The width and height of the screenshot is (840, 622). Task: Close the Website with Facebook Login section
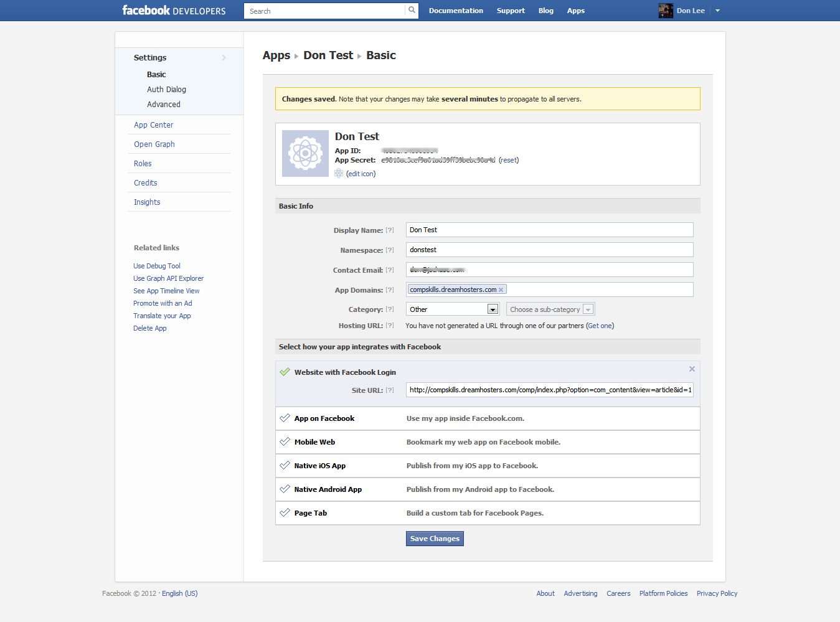click(692, 369)
